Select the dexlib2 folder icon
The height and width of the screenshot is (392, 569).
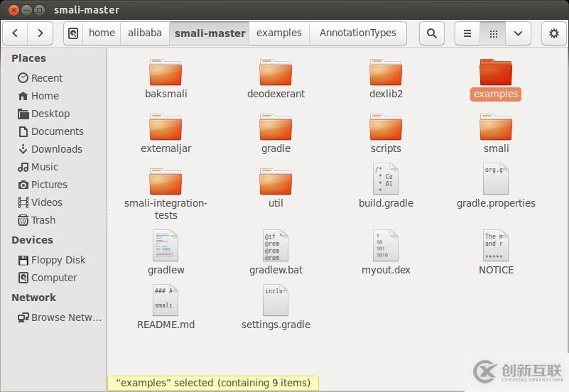pyautogui.click(x=386, y=72)
